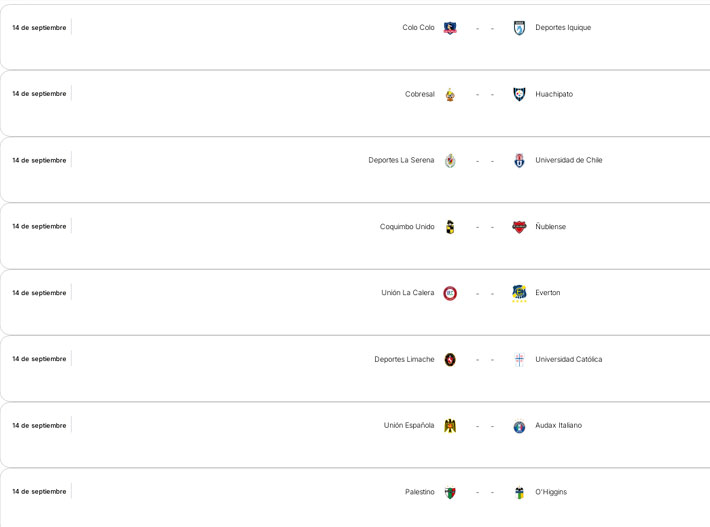Click the Unión Española crest
The height and width of the screenshot is (527, 710).
450,426
